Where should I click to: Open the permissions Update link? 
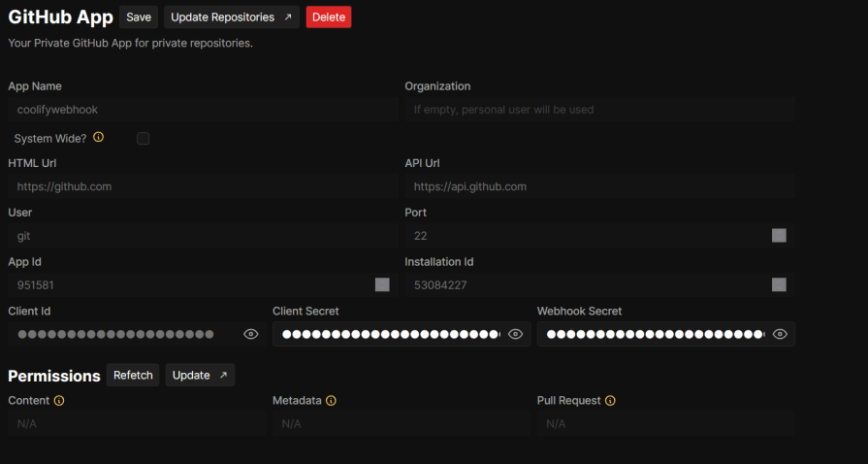coord(200,376)
